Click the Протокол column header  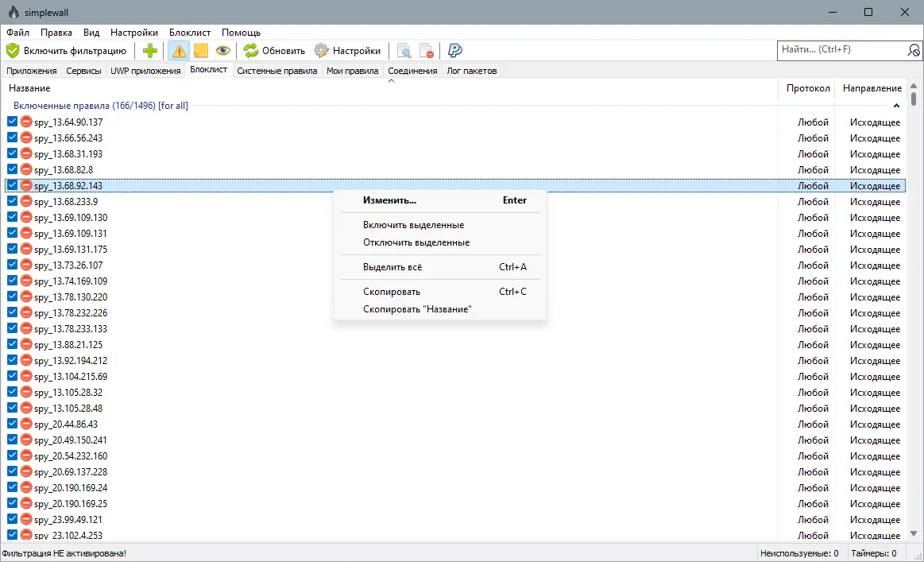pos(808,88)
